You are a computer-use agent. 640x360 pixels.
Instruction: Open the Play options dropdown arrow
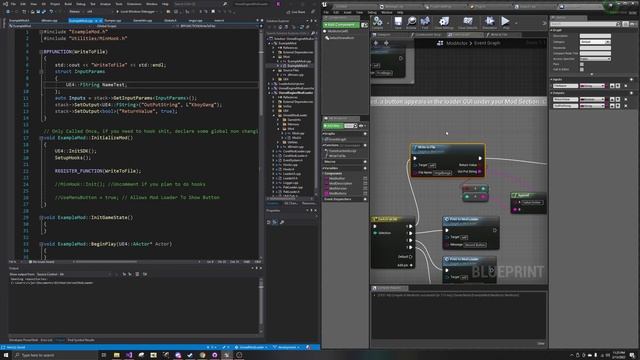click(x=516, y=23)
